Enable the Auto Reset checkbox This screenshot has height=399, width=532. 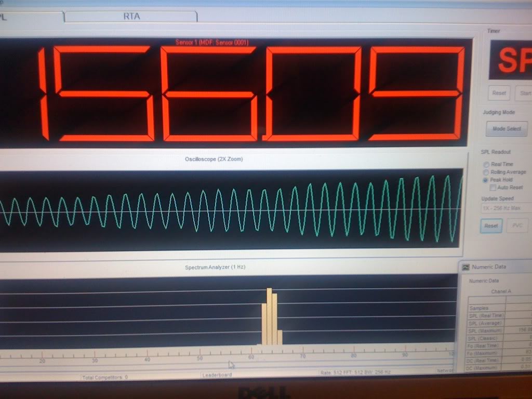tap(493, 188)
